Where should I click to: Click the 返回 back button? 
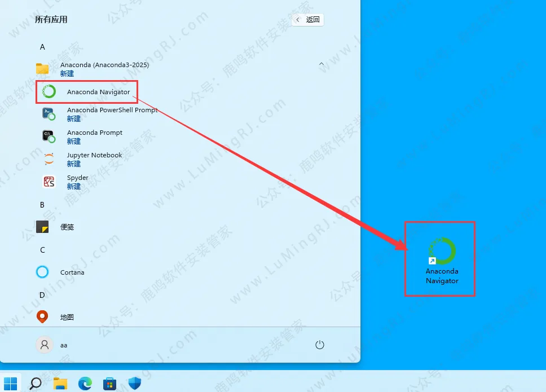(307, 20)
